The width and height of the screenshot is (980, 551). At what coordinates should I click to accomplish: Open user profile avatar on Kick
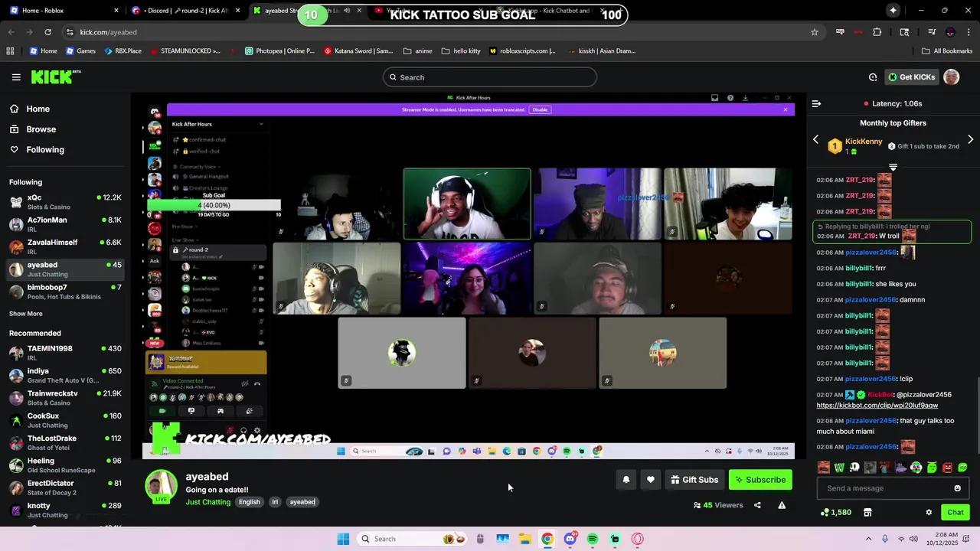(x=952, y=77)
